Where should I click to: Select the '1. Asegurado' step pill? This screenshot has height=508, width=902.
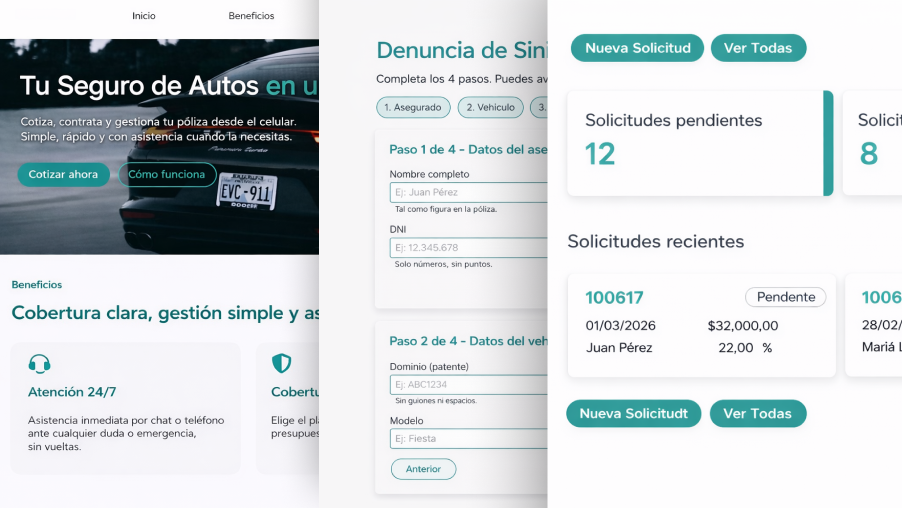click(x=413, y=108)
